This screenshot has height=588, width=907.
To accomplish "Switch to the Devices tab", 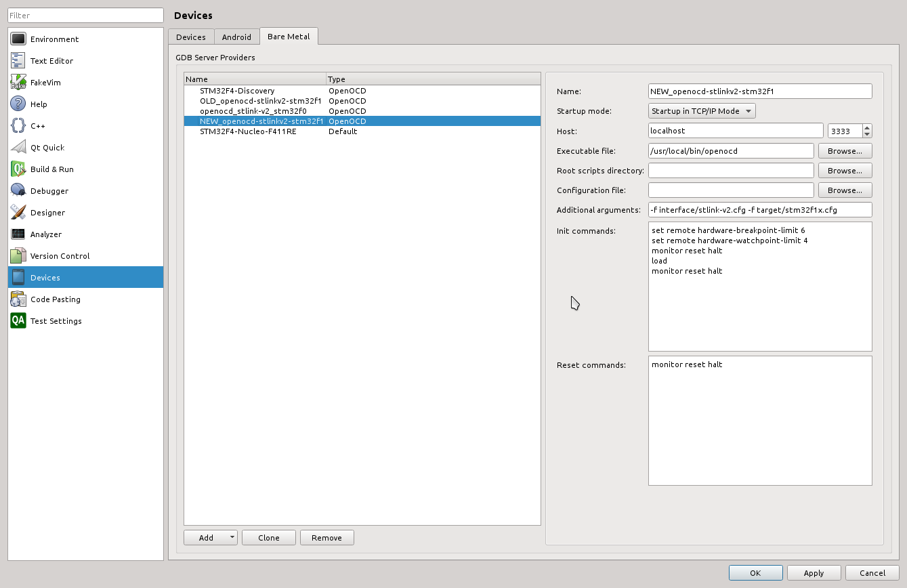I will pyautogui.click(x=191, y=37).
